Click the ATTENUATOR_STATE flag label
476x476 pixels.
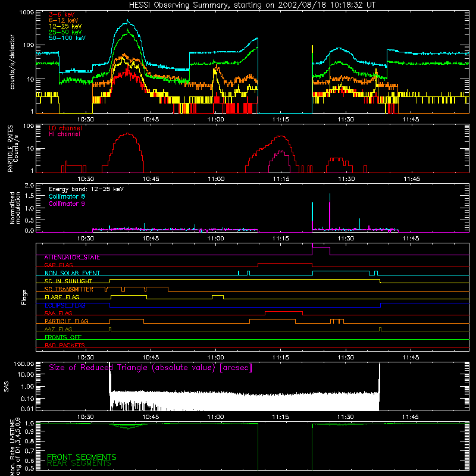(x=72, y=258)
